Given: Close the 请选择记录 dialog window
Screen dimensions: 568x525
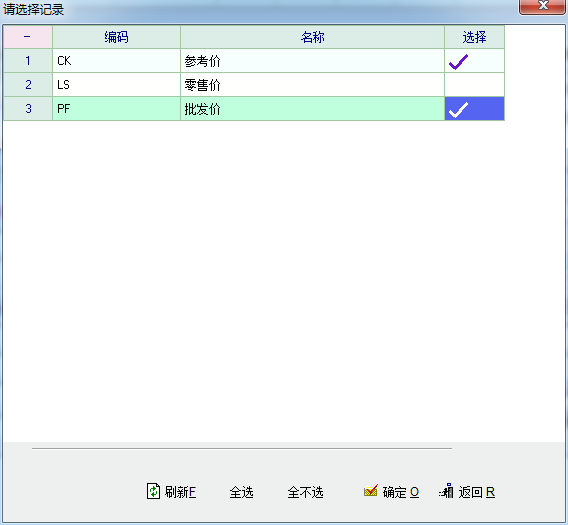Looking at the screenshot, I should click(x=542, y=6).
